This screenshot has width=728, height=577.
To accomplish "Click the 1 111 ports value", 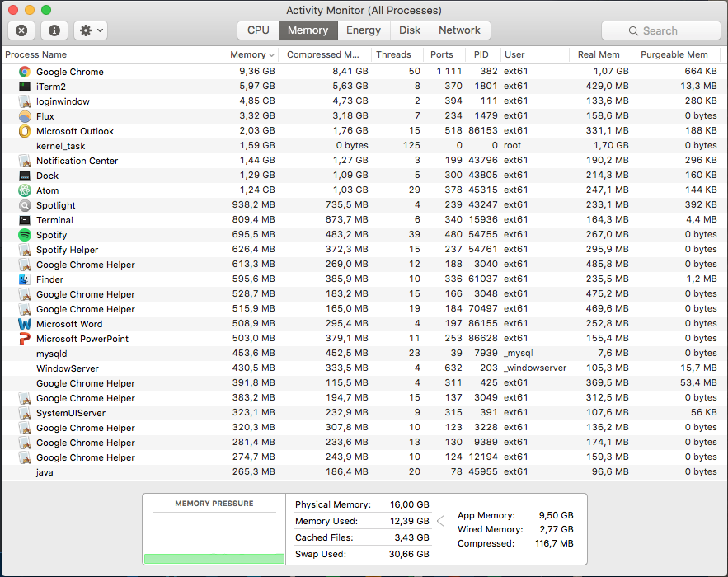I will (x=449, y=71).
